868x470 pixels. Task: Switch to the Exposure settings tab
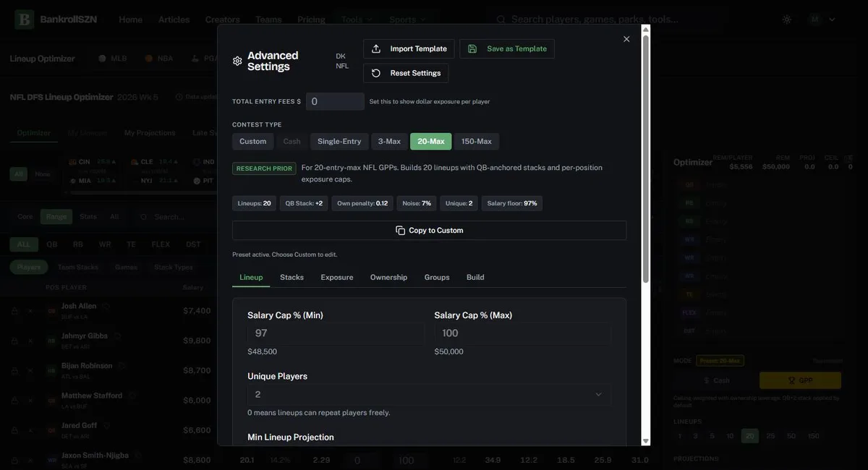click(337, 278)
